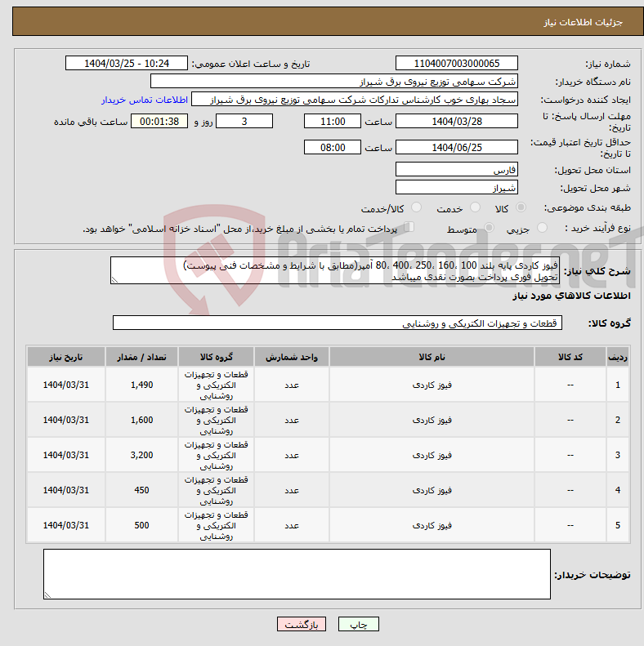Click the چاپ (print) button
Screen dimensions: 644x646
[x=358, y=624]
